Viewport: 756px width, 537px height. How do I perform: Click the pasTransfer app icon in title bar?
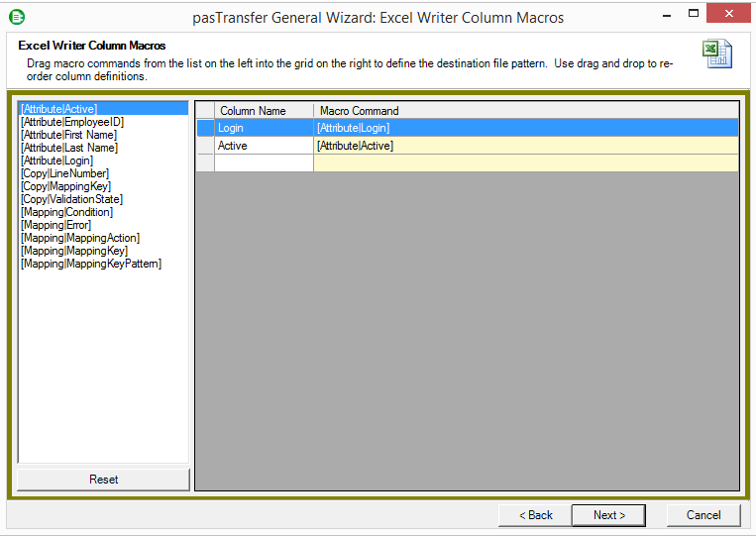(x=17, y=16)
